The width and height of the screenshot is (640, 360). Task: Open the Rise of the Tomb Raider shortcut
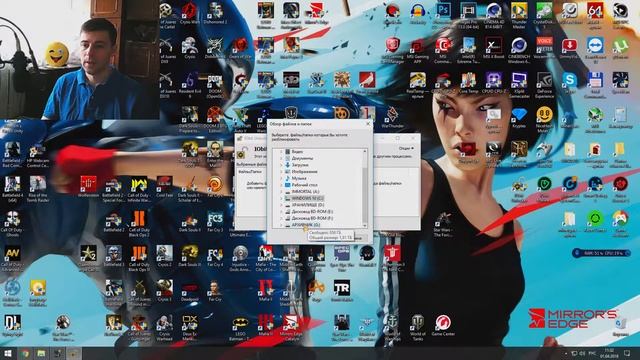tap(38, 189)
